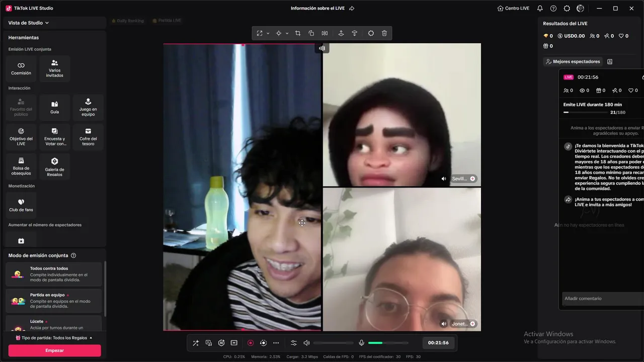This screenshot has height=362, width=644.
Task: Click the Favorito del público tool
Action: 21,108
